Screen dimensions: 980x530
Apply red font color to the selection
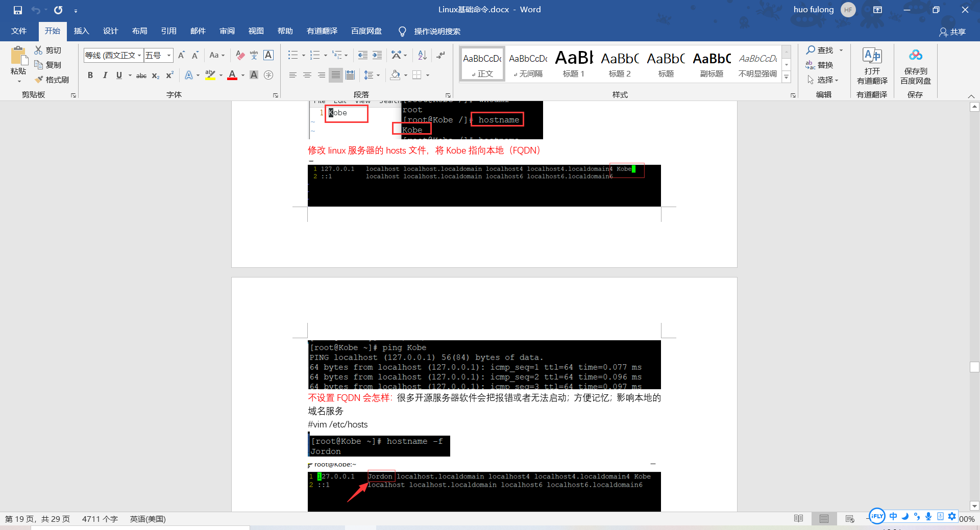(232, 75)
